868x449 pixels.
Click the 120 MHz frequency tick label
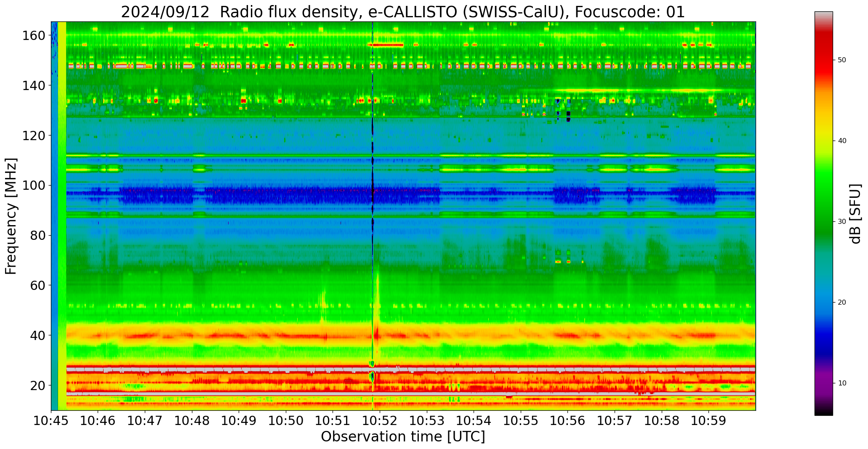34,135
